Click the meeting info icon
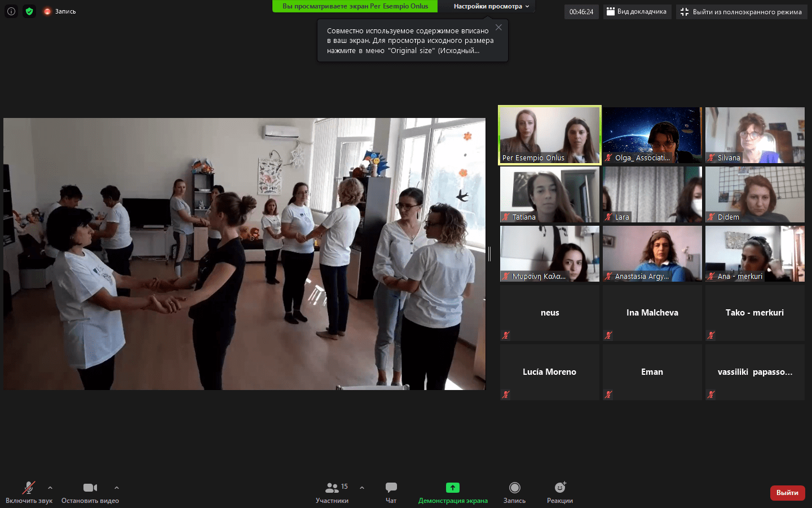 click(x=11, y=11)
